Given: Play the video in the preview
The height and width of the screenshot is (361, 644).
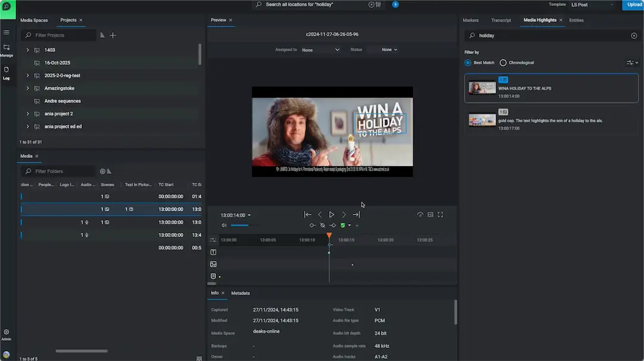Looking at the screenshot, I should click(x=332, y=214).
